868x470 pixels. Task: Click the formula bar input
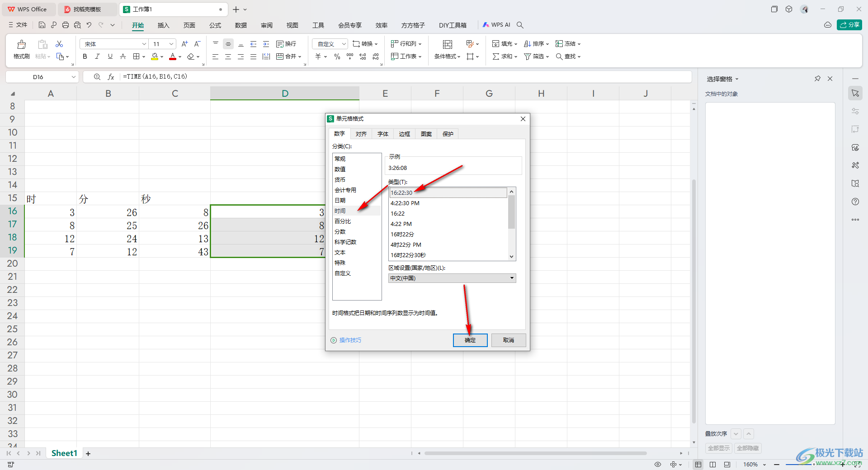(x=406, y=77)
